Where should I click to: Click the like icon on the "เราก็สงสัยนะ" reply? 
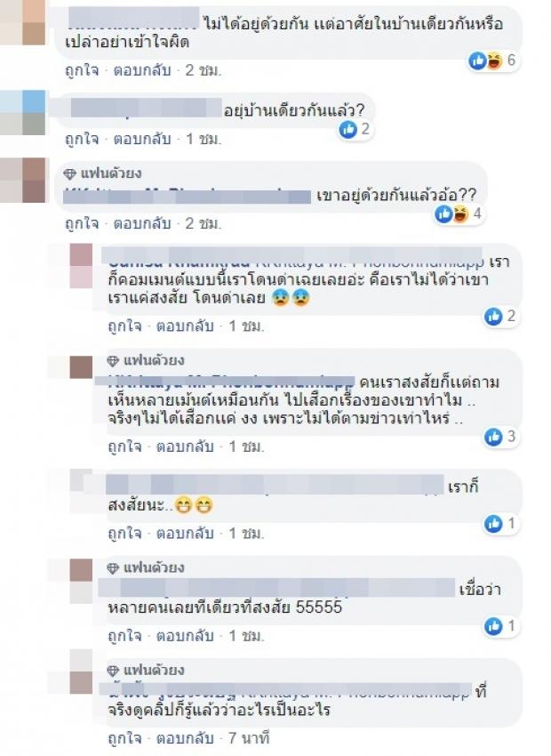(x=492, y=524)
